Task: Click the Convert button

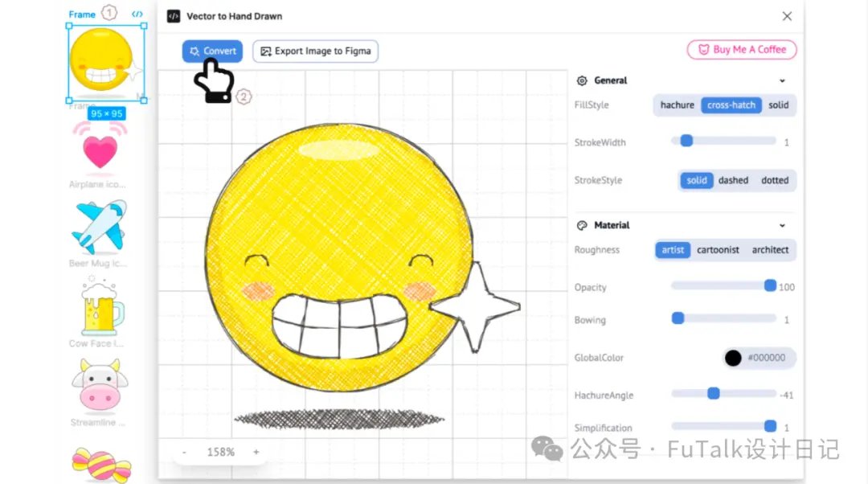Action: [x=212, y=51]
